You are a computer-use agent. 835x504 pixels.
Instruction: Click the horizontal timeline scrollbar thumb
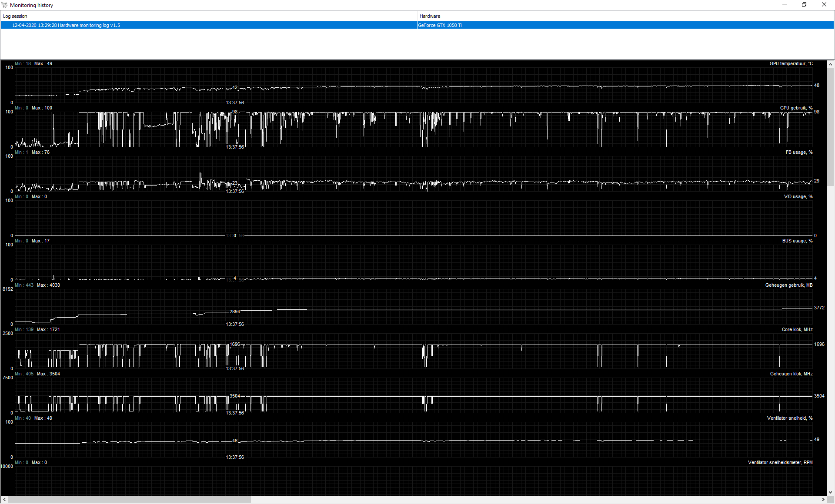130,500
